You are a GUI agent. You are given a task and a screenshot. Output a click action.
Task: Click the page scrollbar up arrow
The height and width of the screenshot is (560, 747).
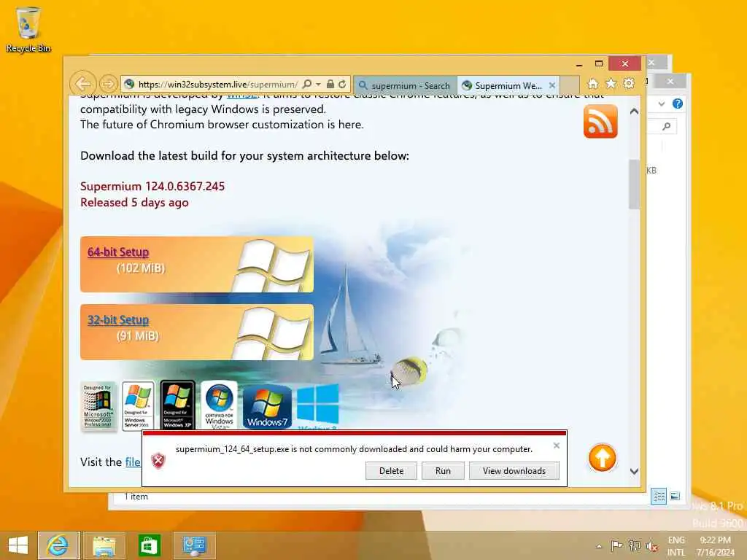(634, 112)
